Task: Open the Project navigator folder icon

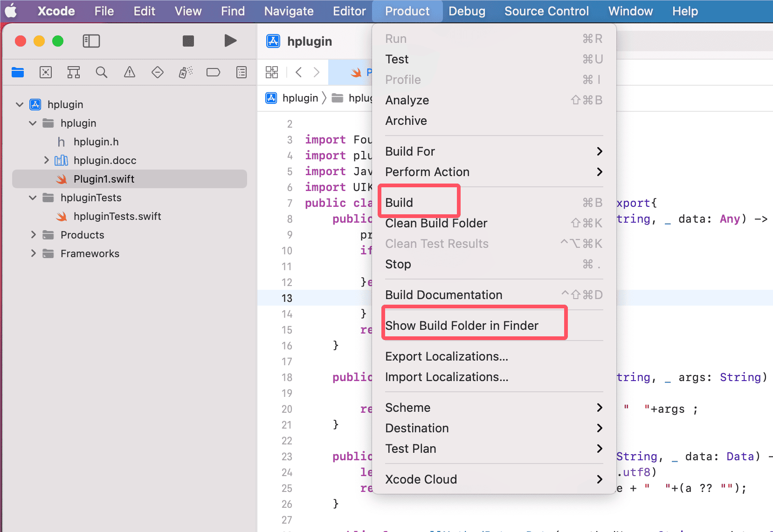Action: pos(18,72)
